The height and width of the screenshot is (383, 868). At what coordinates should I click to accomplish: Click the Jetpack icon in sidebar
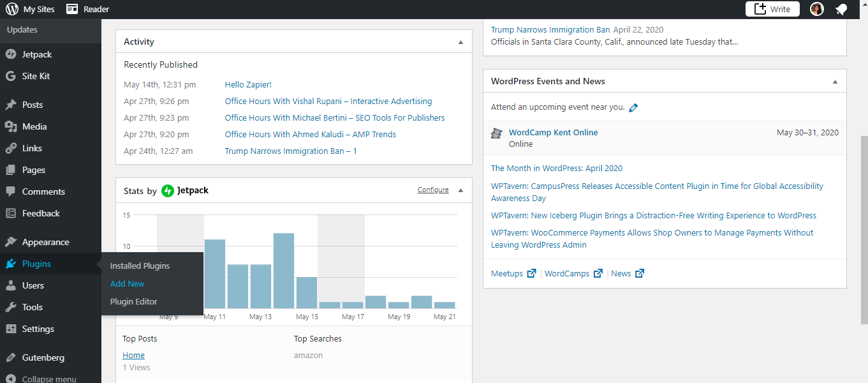point(11,54)
